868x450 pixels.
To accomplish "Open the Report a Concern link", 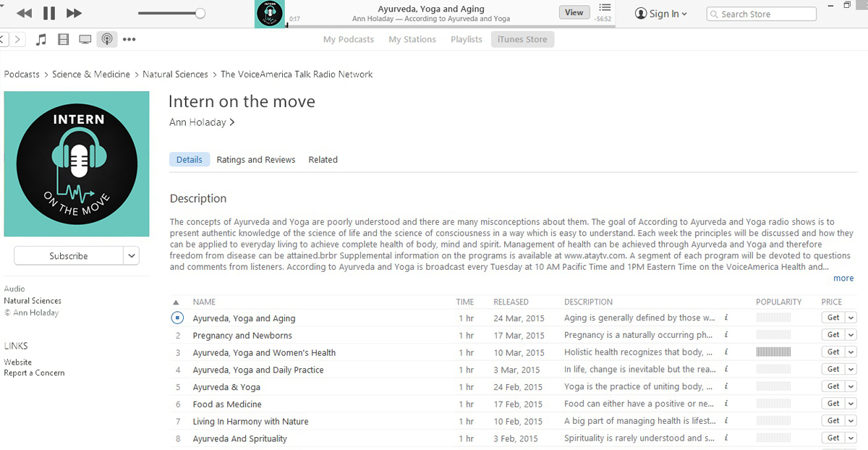I will (34, 373).
